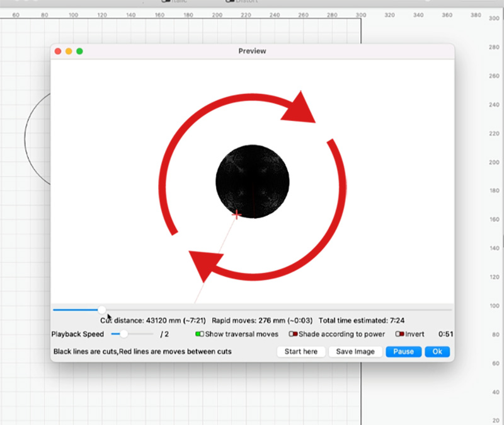Turn on the Invert toggle
The image size is (504, 425).
[x=399, y=334]
